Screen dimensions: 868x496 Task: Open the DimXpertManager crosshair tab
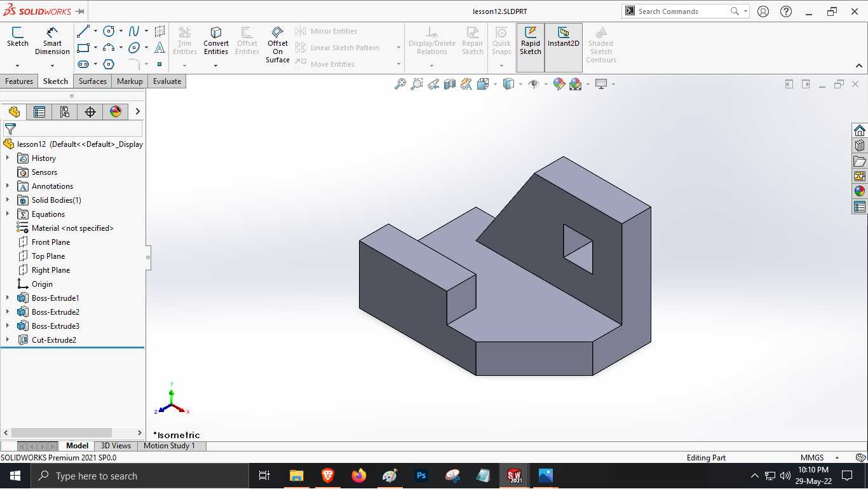coord(90,112)
